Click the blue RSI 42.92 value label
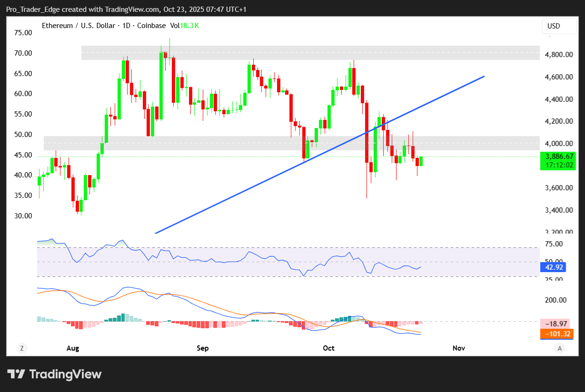This screenshot has height=392, width=585. [x=554, y=267]
